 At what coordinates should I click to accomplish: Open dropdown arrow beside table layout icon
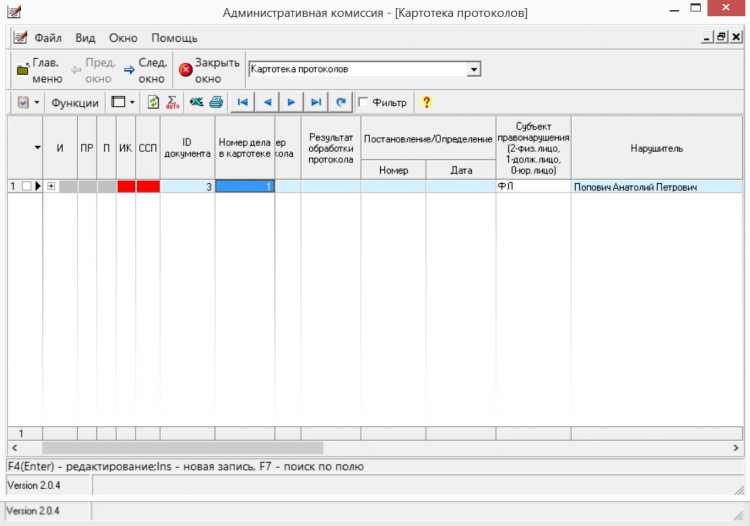pyautogui.click(x=132, y=102)
